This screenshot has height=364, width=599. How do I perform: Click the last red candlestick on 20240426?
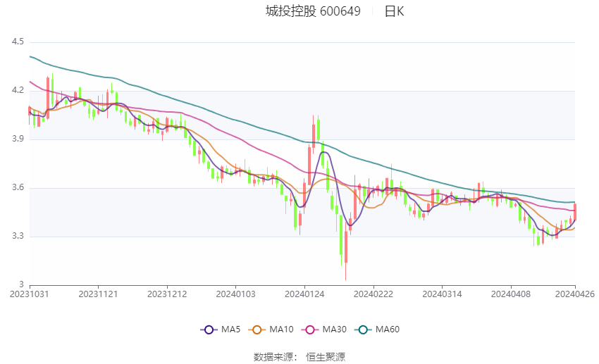tap(575, 212)
